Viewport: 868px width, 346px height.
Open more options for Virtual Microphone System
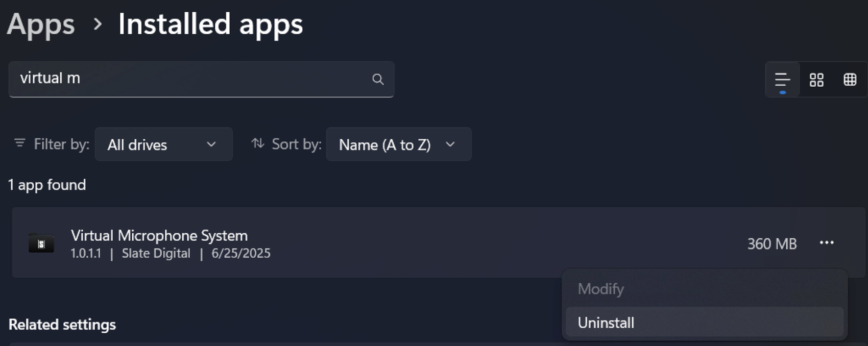pos(827,243)
